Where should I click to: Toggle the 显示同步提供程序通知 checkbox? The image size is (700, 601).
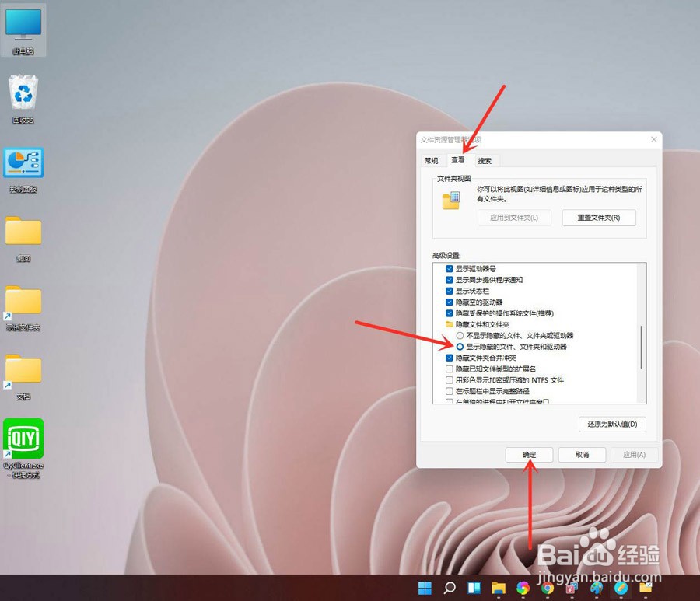[450, 280]
